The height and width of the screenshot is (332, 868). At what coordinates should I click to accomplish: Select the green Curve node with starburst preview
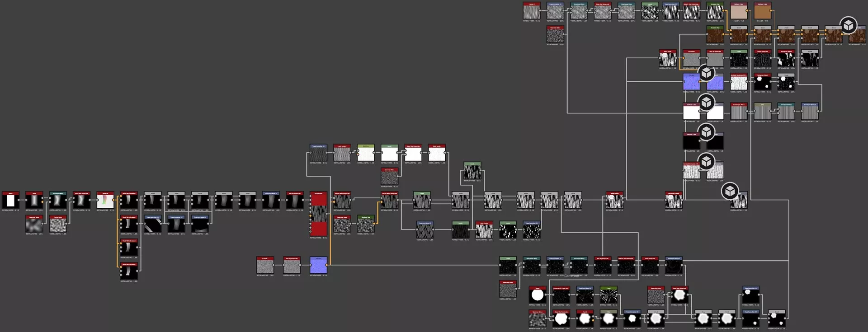click(609, 295)
